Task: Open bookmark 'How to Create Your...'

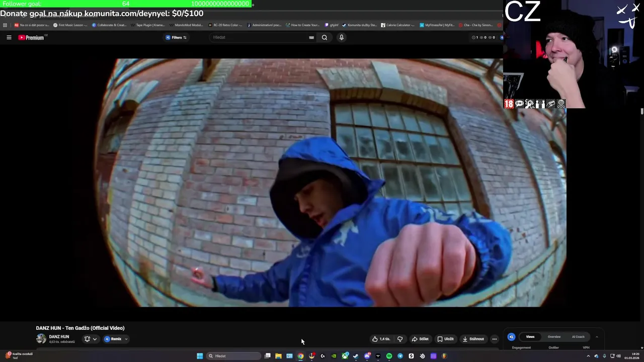Action: [x=302, y=25]
